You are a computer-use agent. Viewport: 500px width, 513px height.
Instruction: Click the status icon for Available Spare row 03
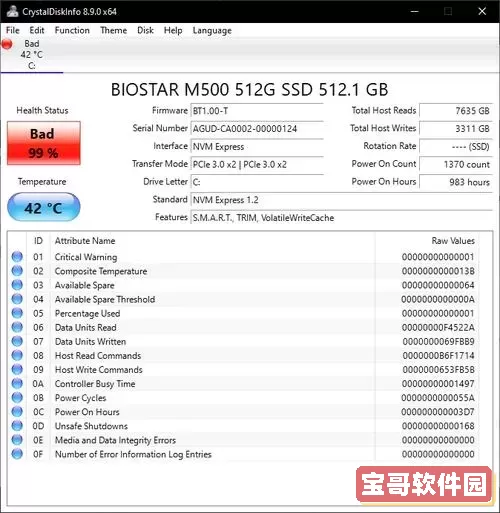point(17,285)
